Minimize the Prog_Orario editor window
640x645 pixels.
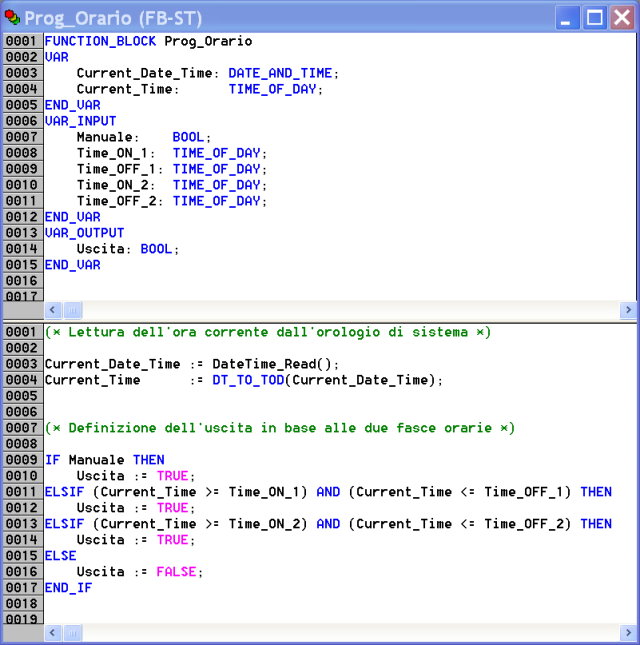coord(568,18)
